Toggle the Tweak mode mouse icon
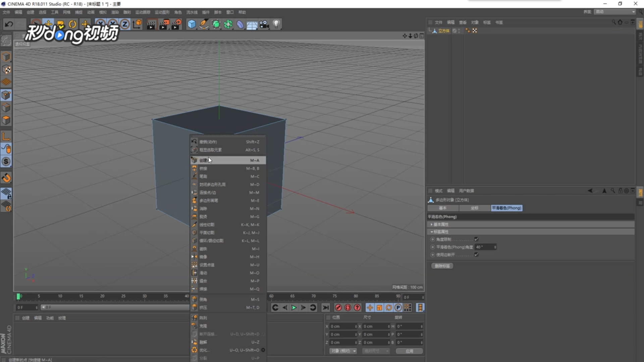The width and height of the screenshot is (644, 362). 6,149
